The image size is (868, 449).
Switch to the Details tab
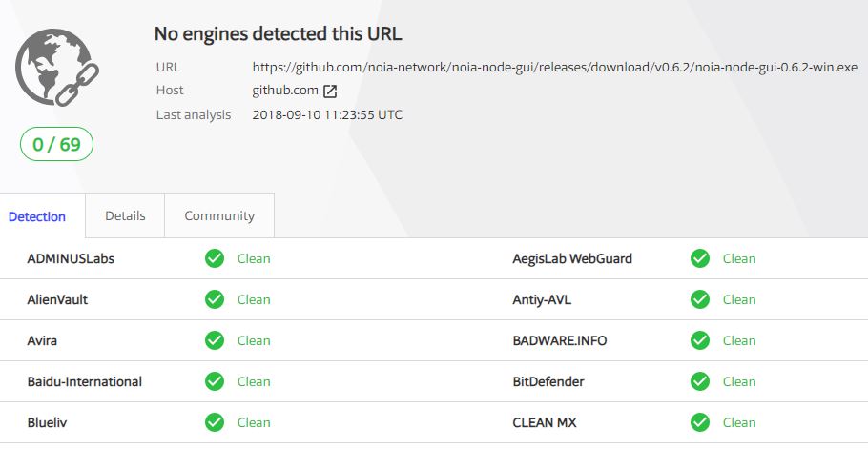click(125, 215)
